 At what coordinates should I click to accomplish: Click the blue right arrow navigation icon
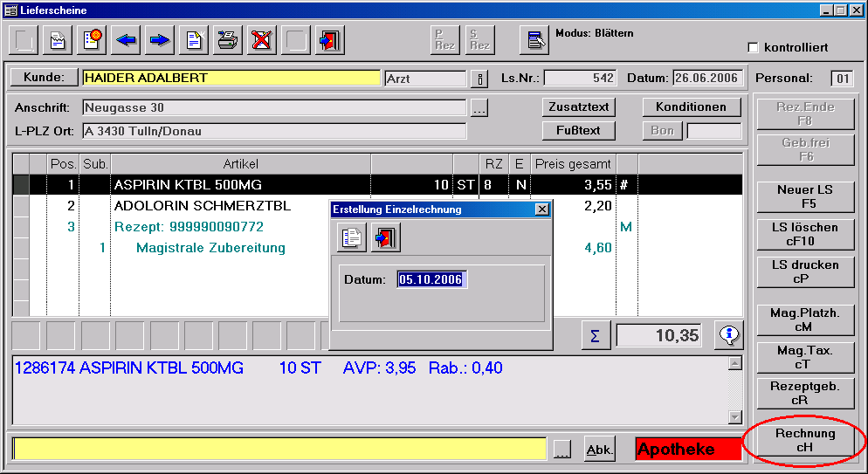(159, 39)
